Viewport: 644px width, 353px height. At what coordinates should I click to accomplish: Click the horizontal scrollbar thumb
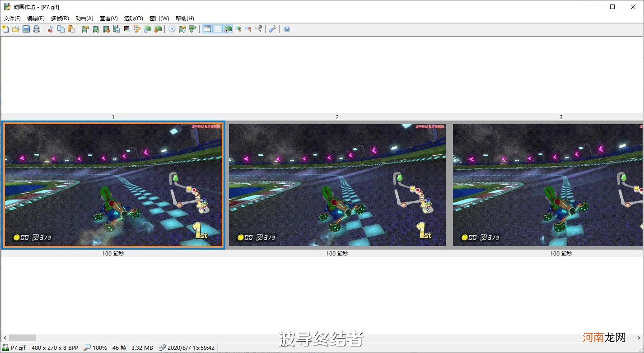pos(23,338)
